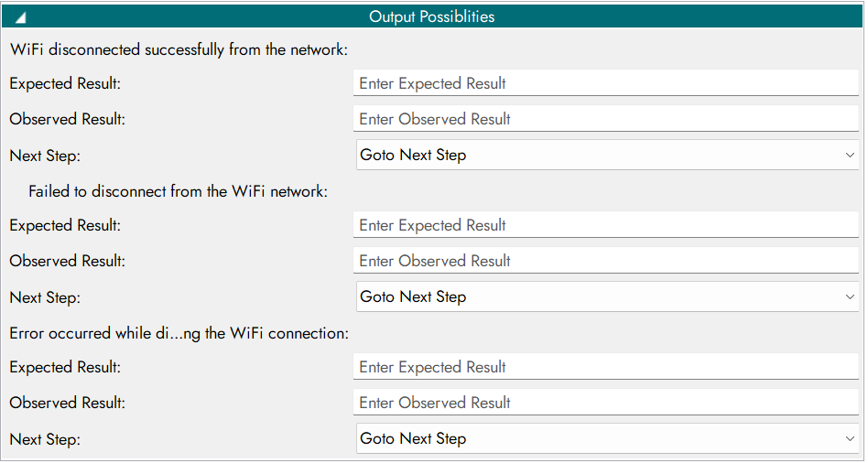
Task: Click the Output Possiblities header title
Action: (432, 16)
